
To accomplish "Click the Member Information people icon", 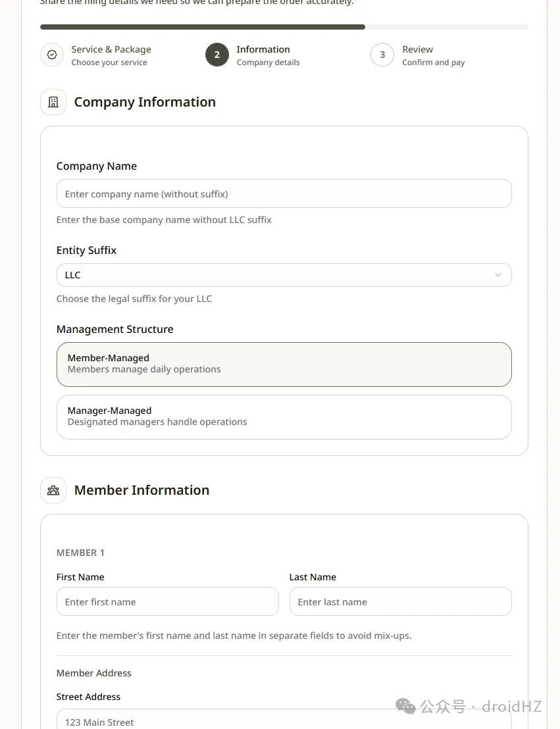I will 53,490.
